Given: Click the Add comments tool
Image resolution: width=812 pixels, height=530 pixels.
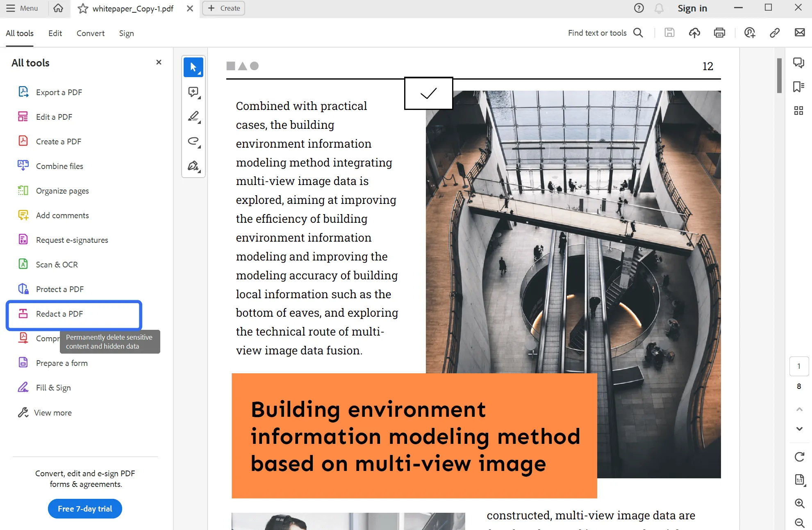Looking at the screenshot, I should point(62,215).
